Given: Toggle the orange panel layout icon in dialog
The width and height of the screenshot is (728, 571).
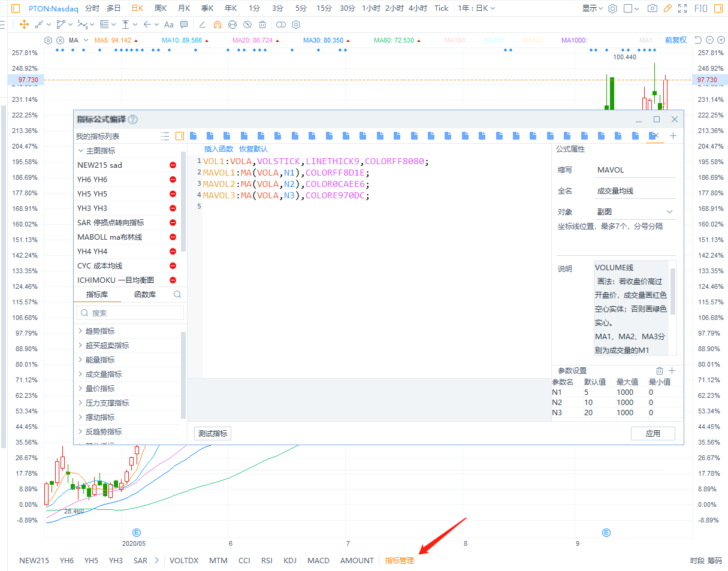Looking at the screenshot, I should click(179, 137).
